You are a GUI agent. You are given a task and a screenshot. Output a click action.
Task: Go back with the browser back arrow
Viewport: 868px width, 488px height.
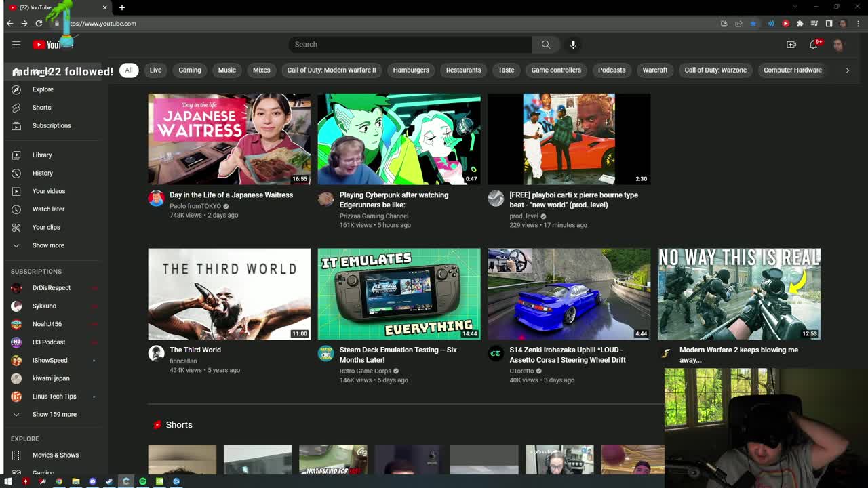point(9,24)
